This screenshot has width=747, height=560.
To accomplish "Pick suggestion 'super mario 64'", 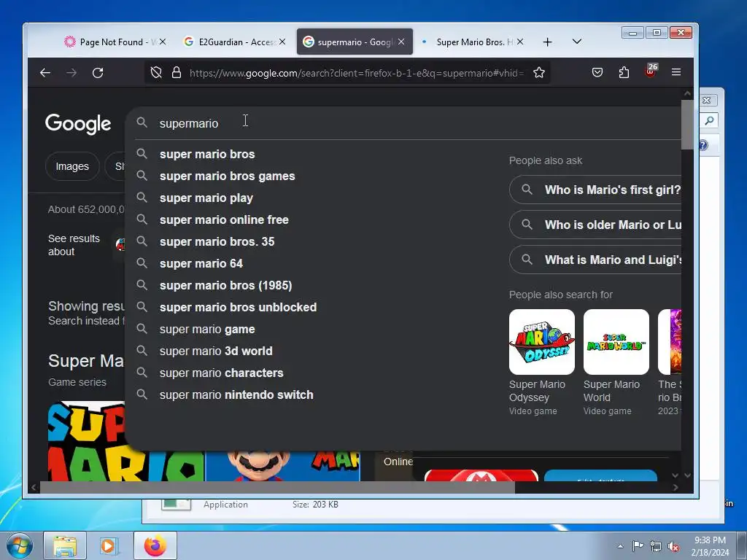I will [x=201, y=264].
